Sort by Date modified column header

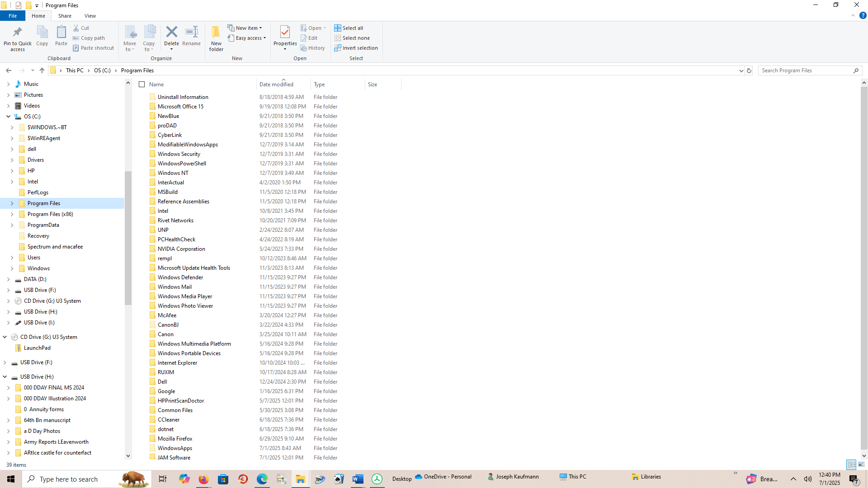click(283, 84)
